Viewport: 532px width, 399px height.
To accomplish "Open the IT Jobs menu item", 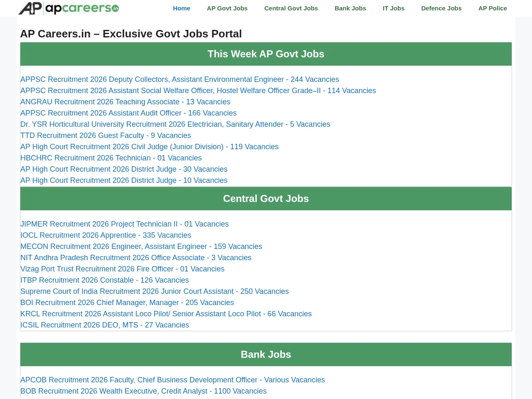I will pyautogui.click(x=394, y=8).
